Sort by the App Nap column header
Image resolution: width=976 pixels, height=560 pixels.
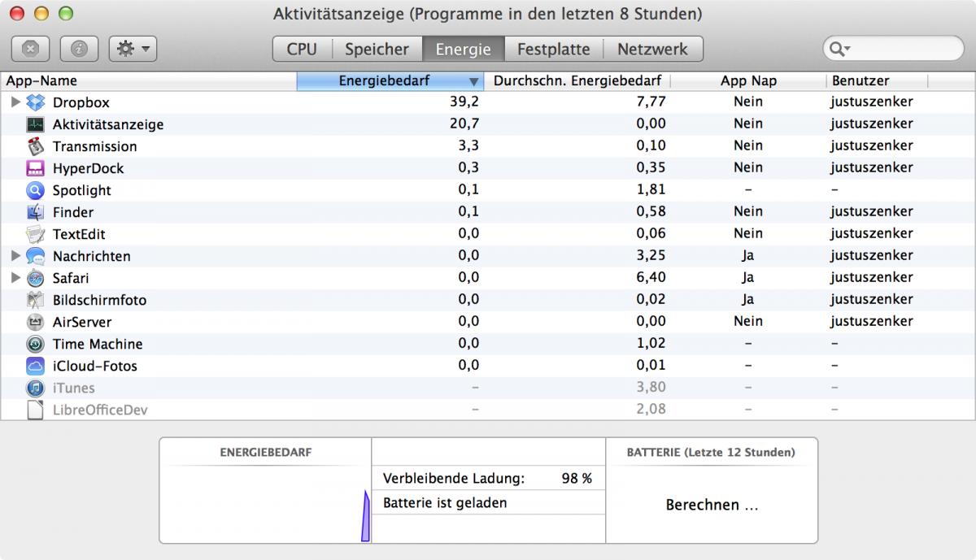pos(748,81)
